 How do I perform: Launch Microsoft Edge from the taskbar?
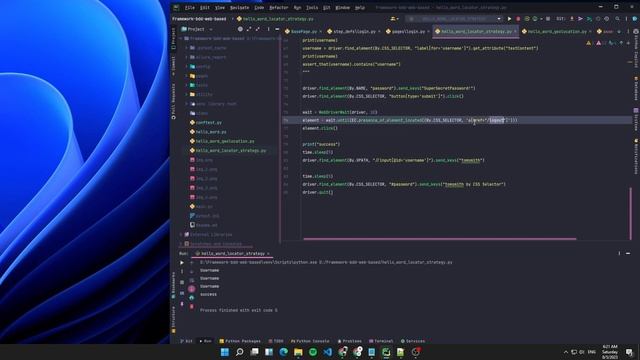[283, 352]
